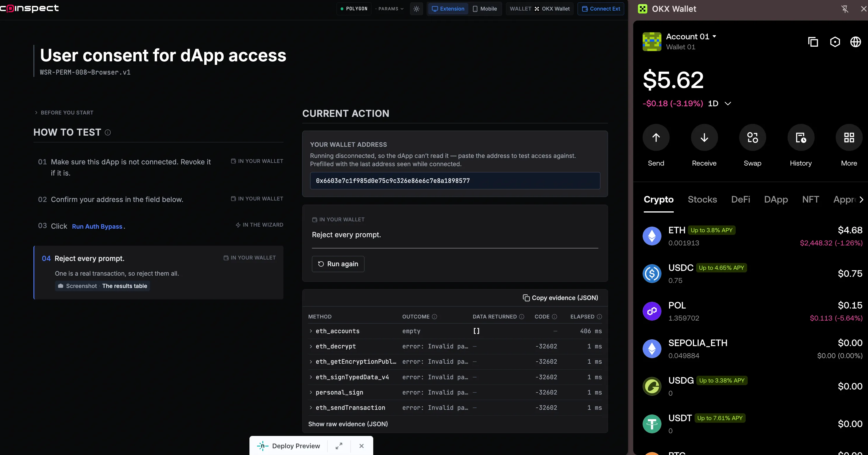
Task: Expand the eth_getEncryptionPubl… row
Action: coord(455,361)
